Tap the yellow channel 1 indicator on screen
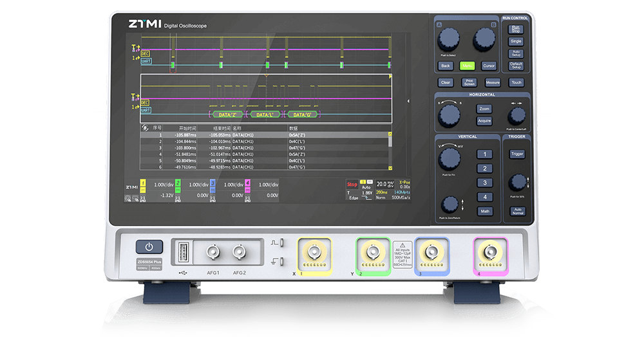The width and height of the screenshot is (644, 337). click(143, 185)
